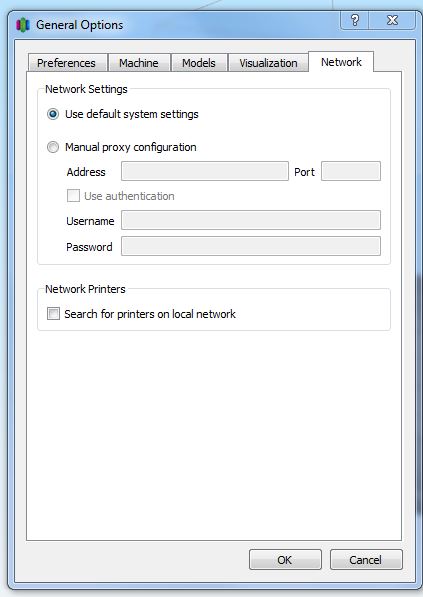Open the Machine tab
This screenshot has height=597, width=423.
[x=139, y=63]
